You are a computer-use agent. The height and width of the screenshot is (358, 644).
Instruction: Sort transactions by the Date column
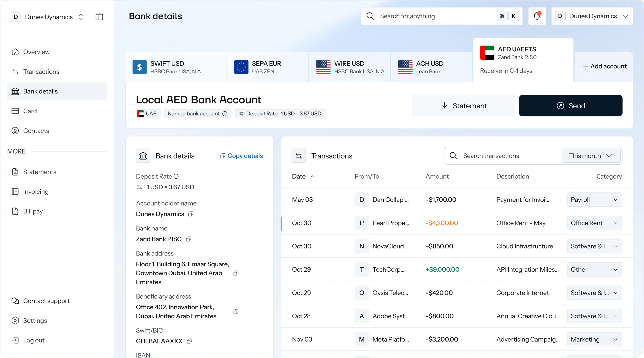pos(303,176)
